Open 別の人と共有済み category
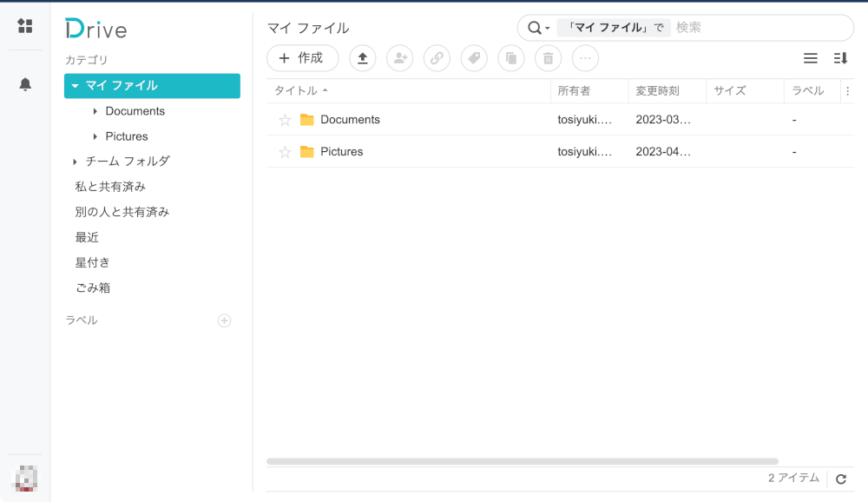The height and width of the screenshot is (502, 868). 122,212
